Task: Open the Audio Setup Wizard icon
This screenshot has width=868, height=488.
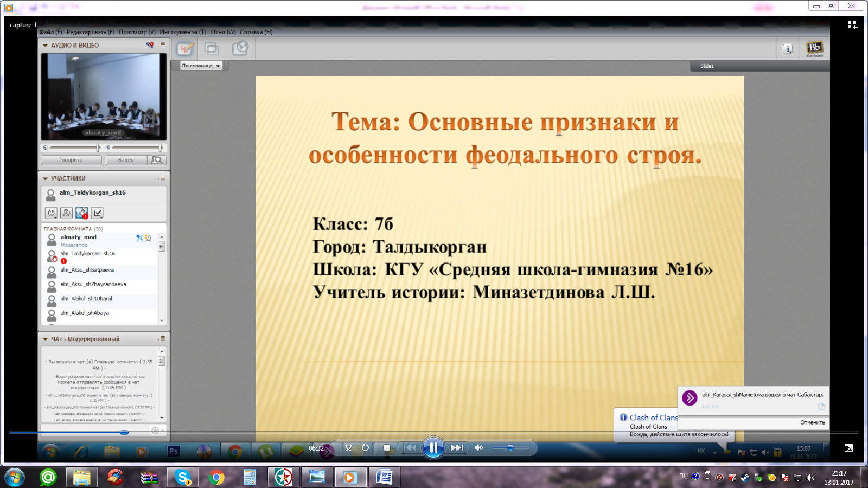Action: pyautogui.click(x=150, y=45)
